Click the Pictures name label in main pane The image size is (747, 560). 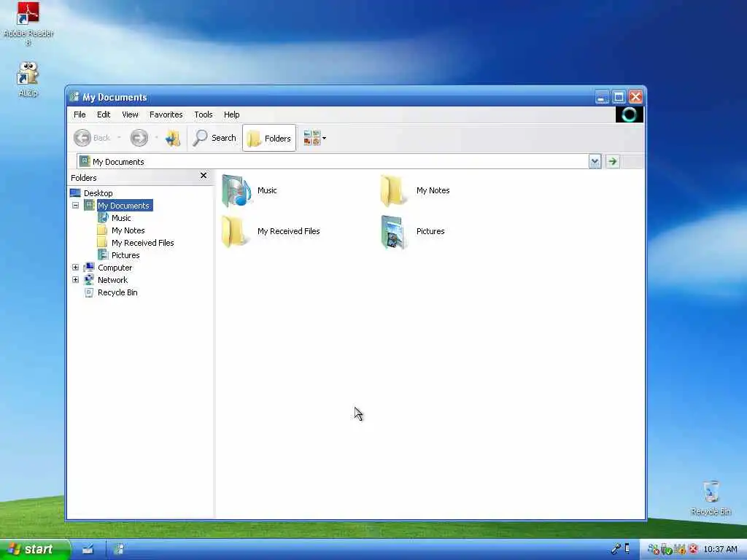click(430, 231)
